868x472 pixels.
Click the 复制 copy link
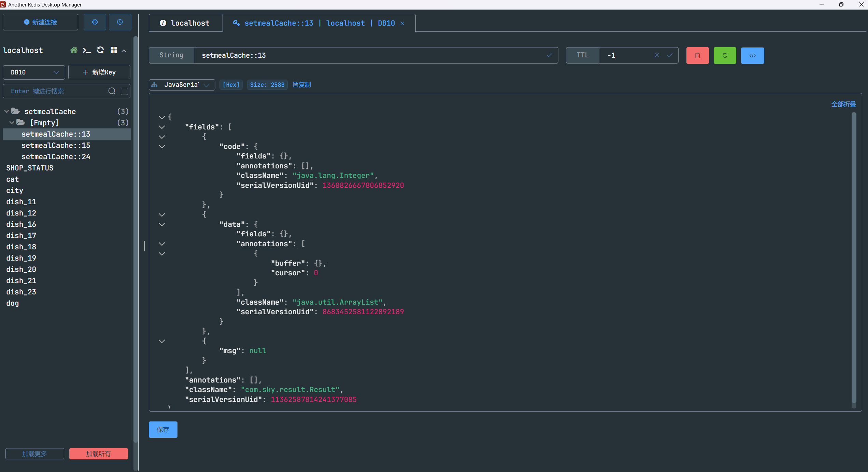coord(302,85)
